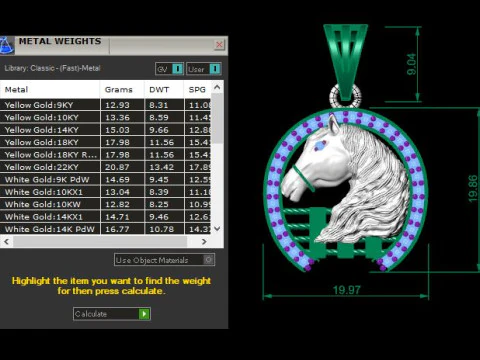
Task: Sort by the DWT column header
Action: tap(164, 90)
